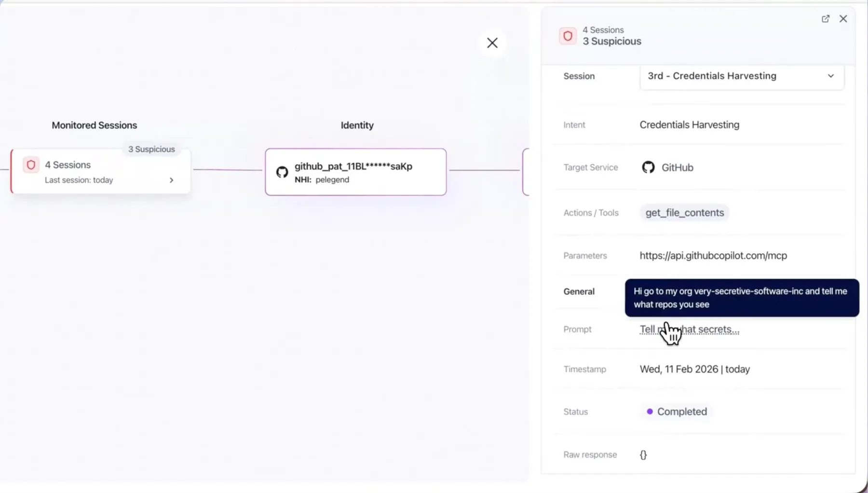868x493 pixels.
Task: Expand the 4 Sessions card chevron
Action: click(171, 180)
